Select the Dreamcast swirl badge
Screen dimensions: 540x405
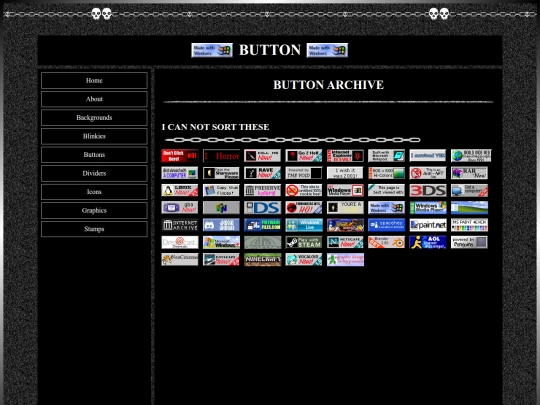[180, 242]
